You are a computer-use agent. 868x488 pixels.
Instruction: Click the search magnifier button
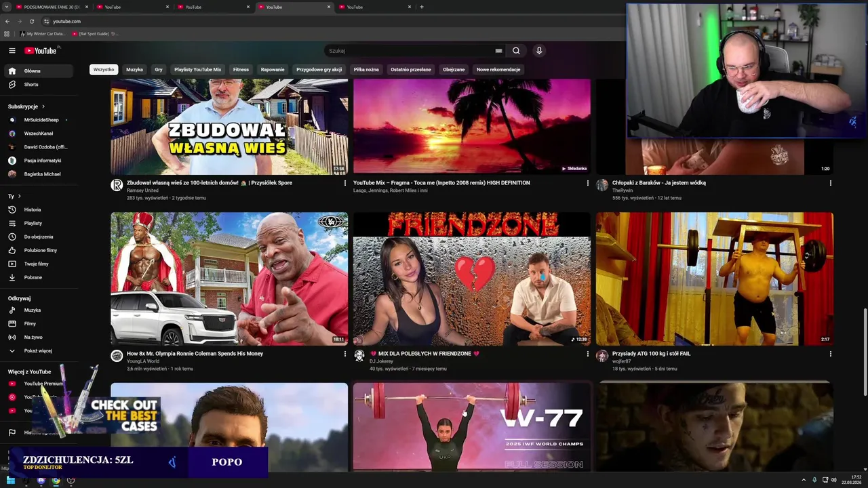(x=516, y=51)
